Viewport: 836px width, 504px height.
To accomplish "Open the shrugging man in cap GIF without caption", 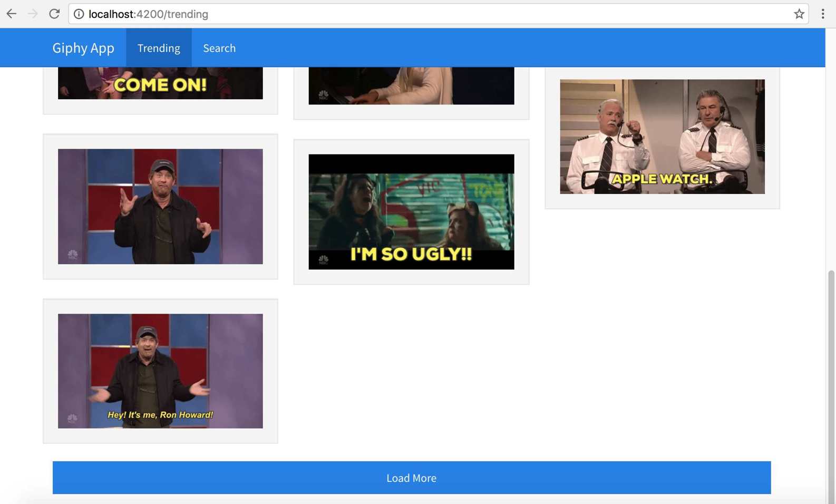I will tap(160, 207).
